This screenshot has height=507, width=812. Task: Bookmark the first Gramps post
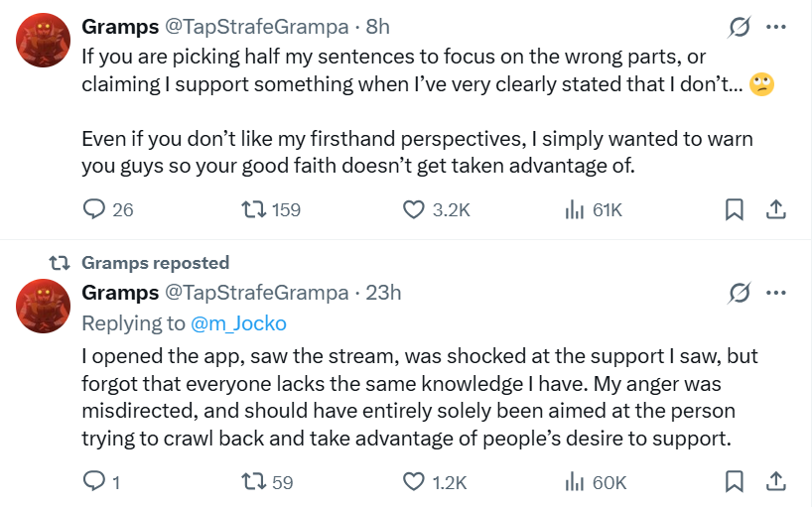click(735, 209)
